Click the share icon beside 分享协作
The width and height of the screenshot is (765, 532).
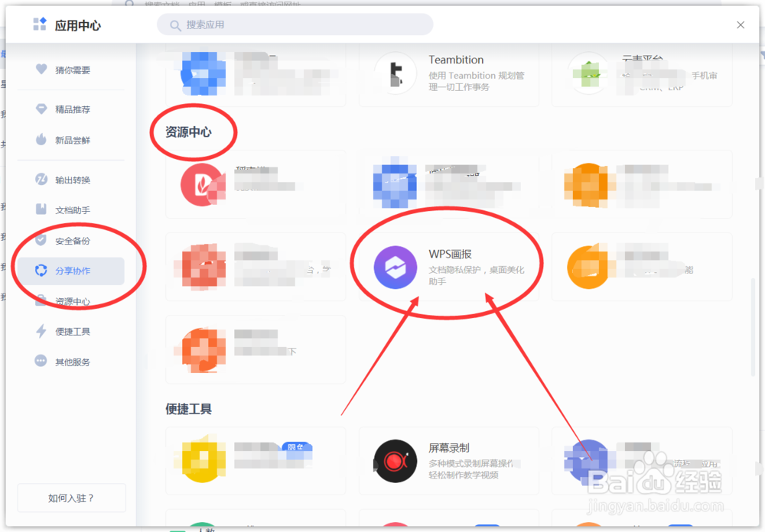pos(41,270)
